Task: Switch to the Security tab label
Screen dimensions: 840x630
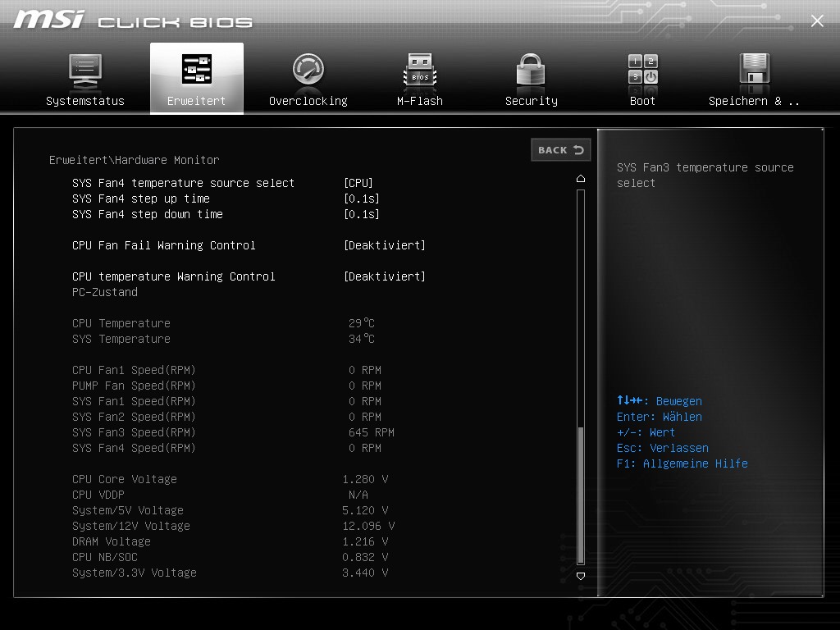Action: [532, 101]
